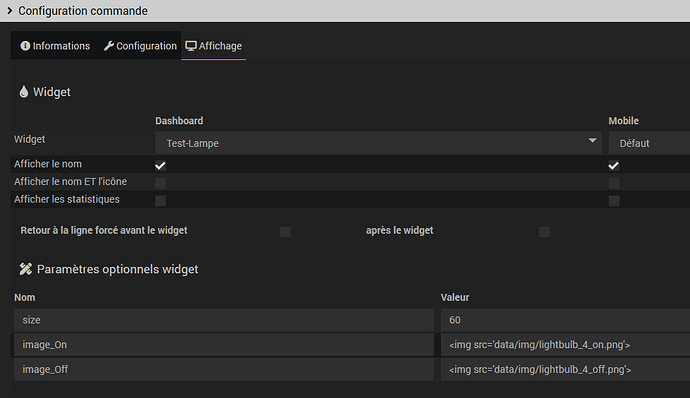Click the image_On parameter name field

[x=224, y=345]
